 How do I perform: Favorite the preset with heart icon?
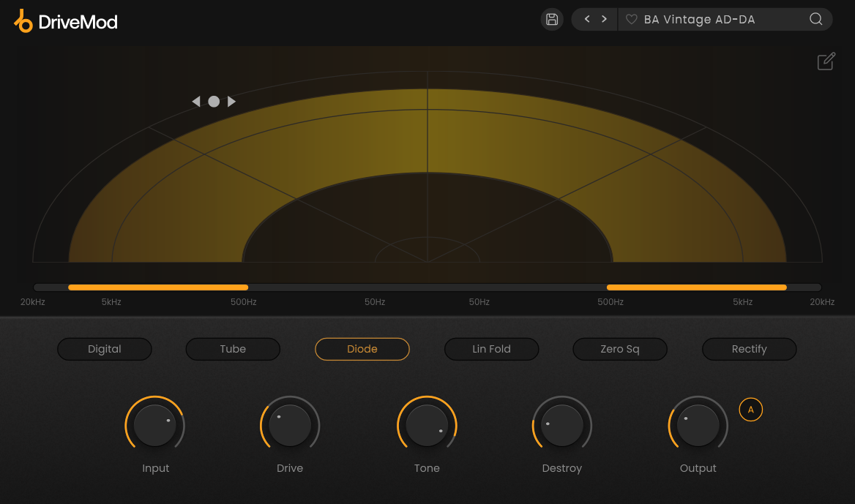631,20
